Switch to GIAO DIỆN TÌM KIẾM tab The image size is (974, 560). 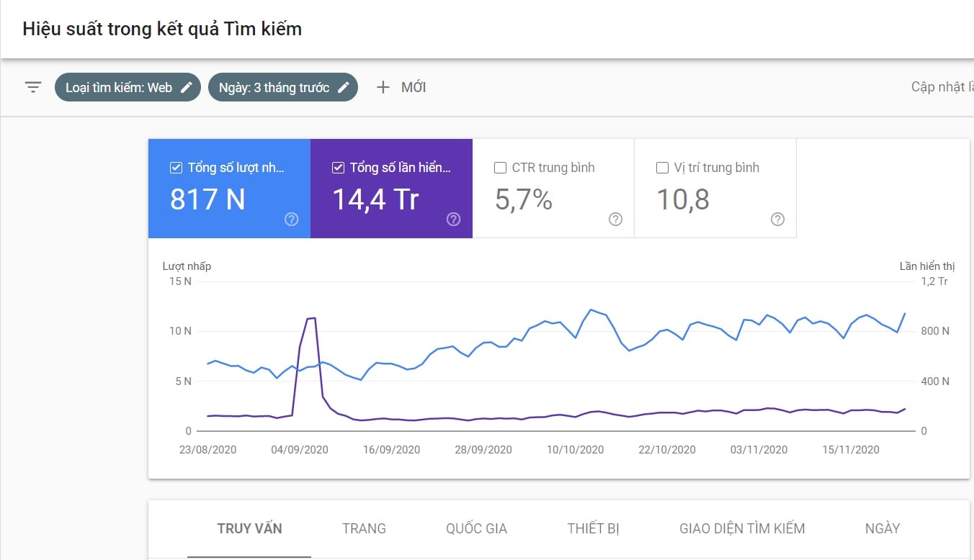coord(742,529)
